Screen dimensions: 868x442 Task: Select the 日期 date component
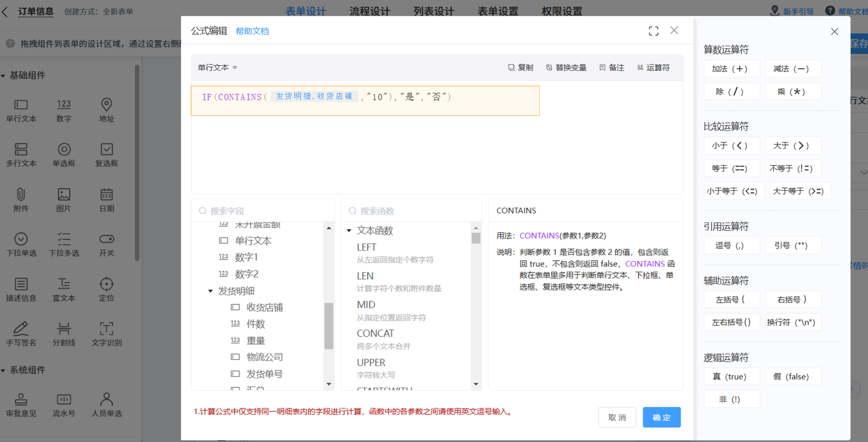(107, 200)
